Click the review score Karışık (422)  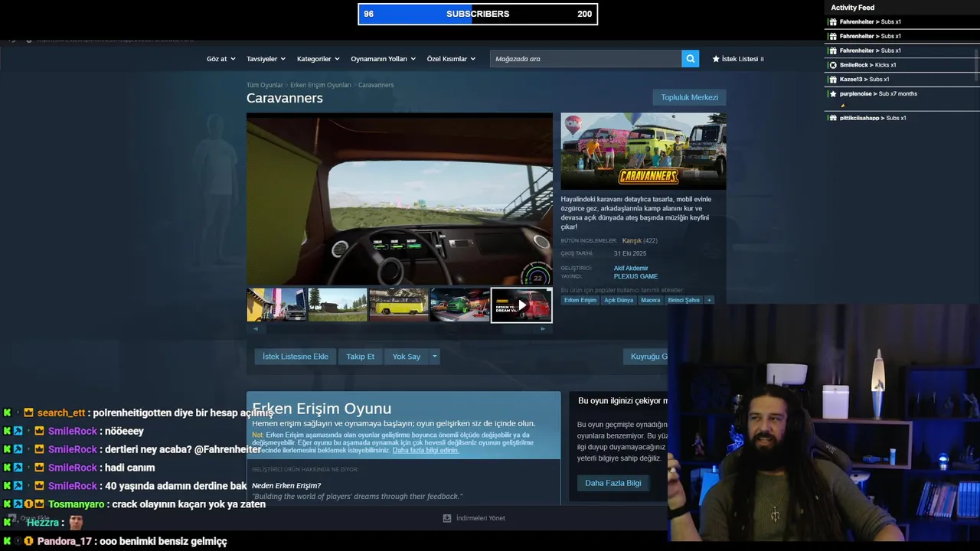tap(639, 241)
